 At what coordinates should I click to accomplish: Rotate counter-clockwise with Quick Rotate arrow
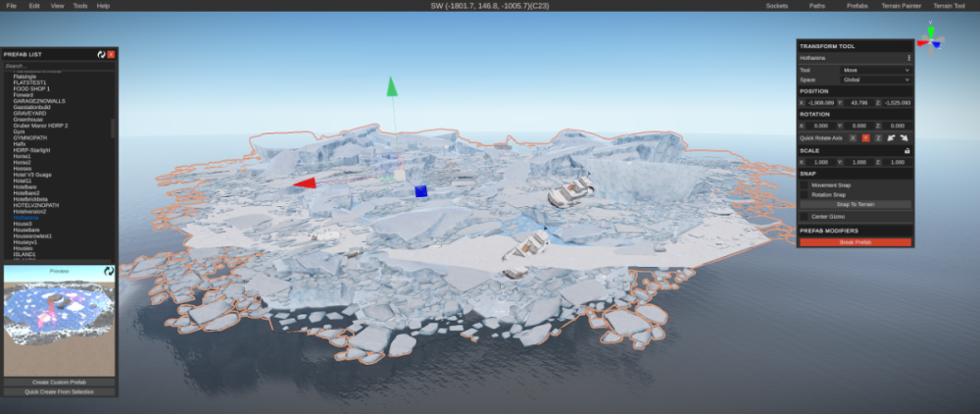(x=891, y=138)
